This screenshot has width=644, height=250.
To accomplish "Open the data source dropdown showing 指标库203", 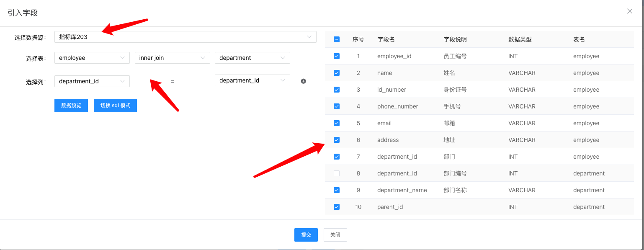I will 185,37.
